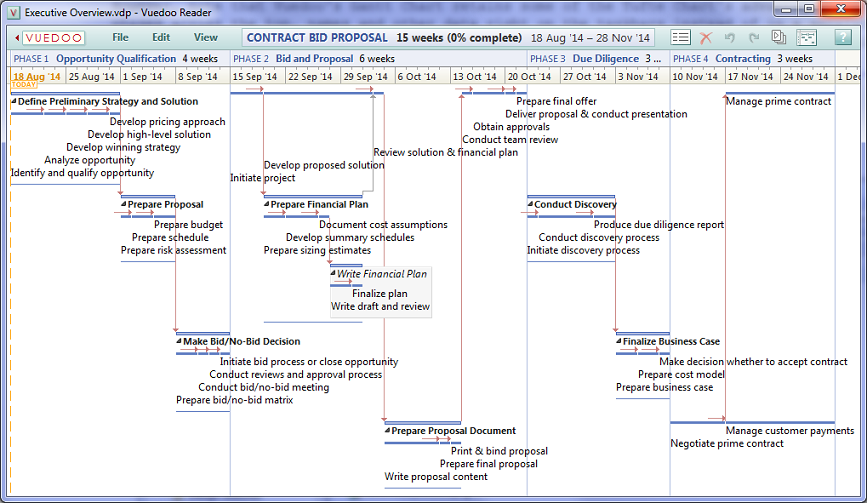Collapse the Conduct Discovery group
867x503 pixels.
point(530,205)
